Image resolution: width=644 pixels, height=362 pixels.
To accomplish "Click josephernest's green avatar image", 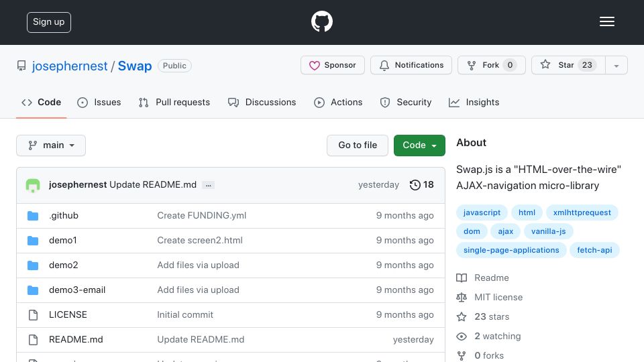I will [33, 185].
